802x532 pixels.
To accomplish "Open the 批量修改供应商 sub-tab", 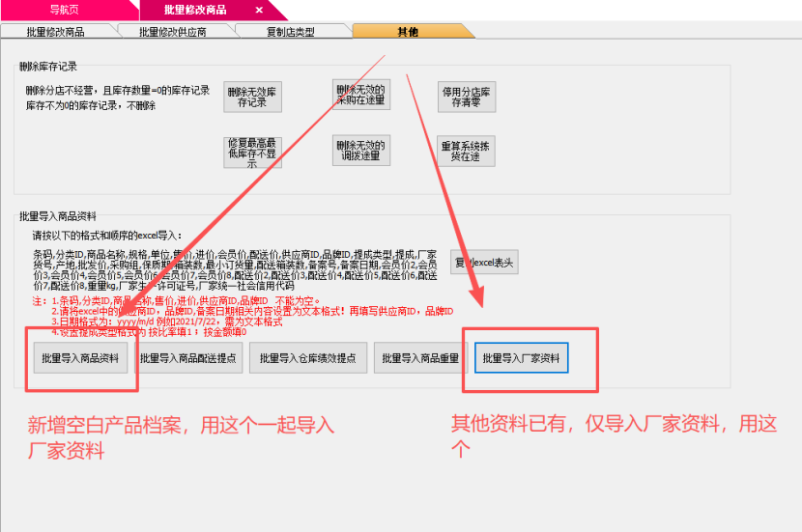I will coord(173,32).
